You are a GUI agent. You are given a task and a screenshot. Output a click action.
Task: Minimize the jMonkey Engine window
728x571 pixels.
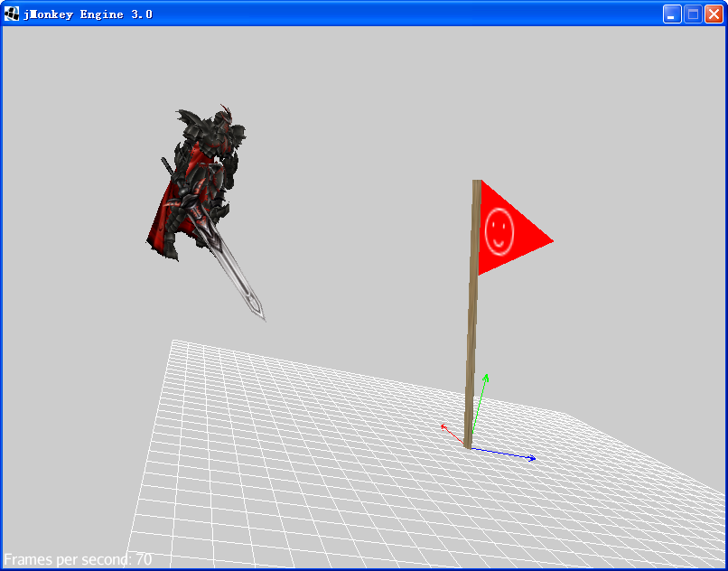click(x=672, y=14)
